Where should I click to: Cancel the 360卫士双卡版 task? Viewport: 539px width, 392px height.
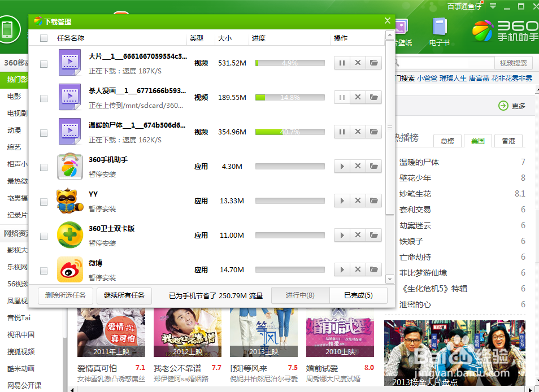click(358, 236)
